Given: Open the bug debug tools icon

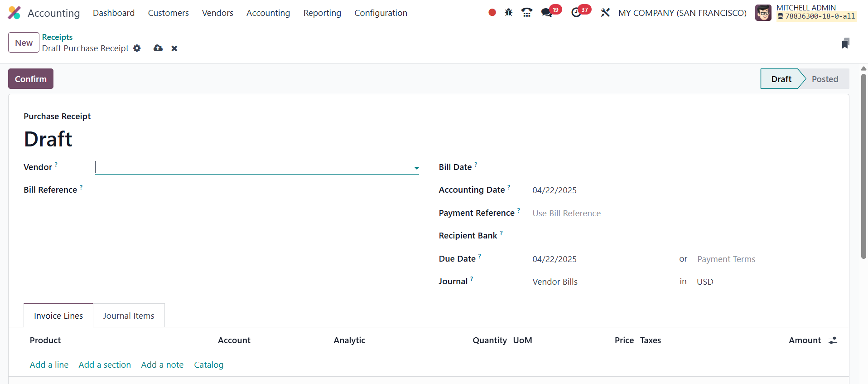Looking at the screenshot, I should [x=509, y=13].
